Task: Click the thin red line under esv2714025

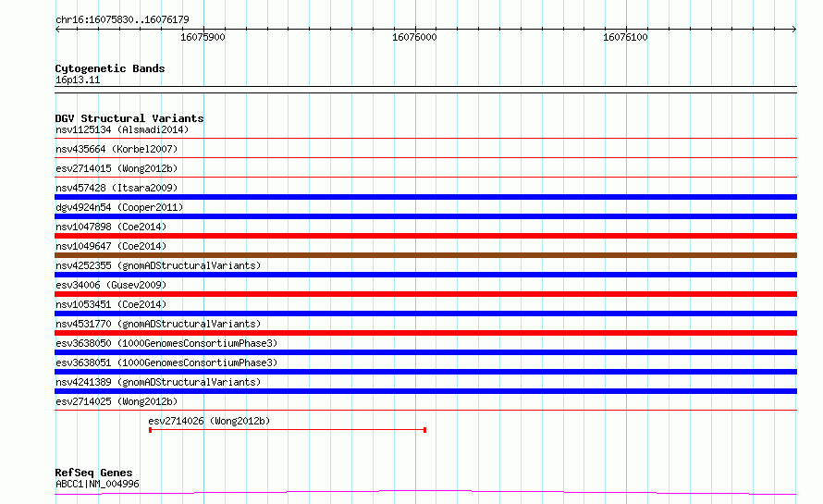Action: (x=425, y=411)
